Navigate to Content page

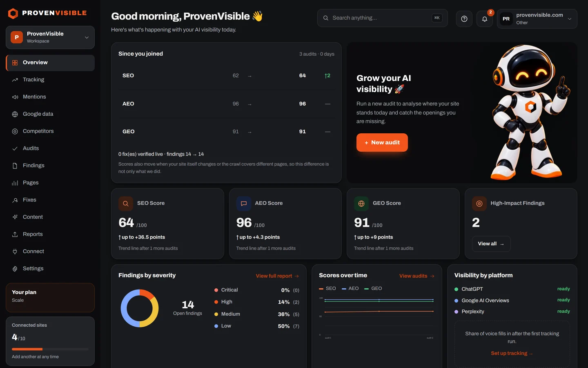(50, 217)
